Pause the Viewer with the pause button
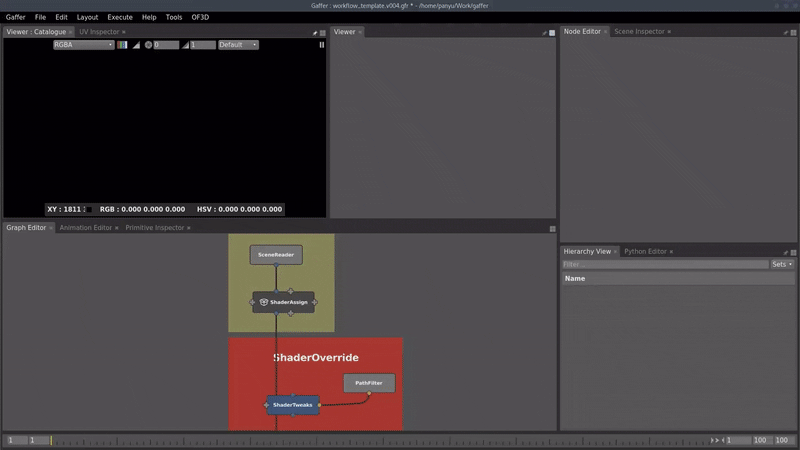This screenshot has height=450, width=800. point(322,45)
